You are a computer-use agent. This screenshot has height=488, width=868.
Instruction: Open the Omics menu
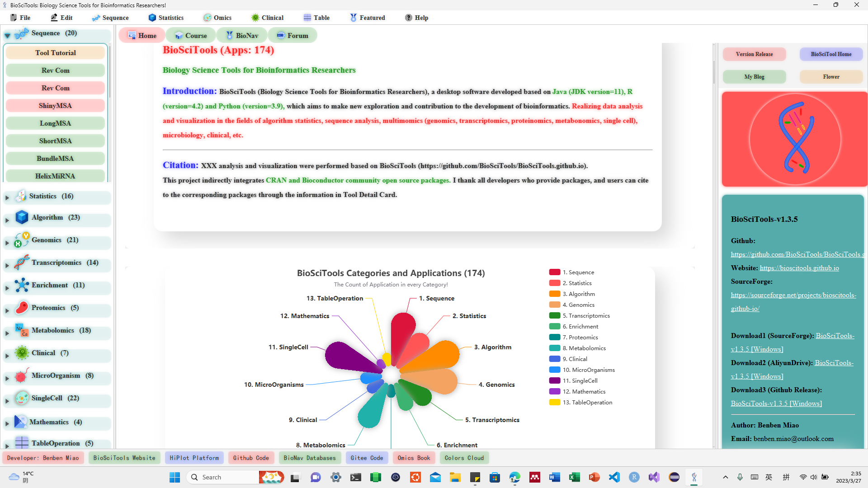(217, 18)
